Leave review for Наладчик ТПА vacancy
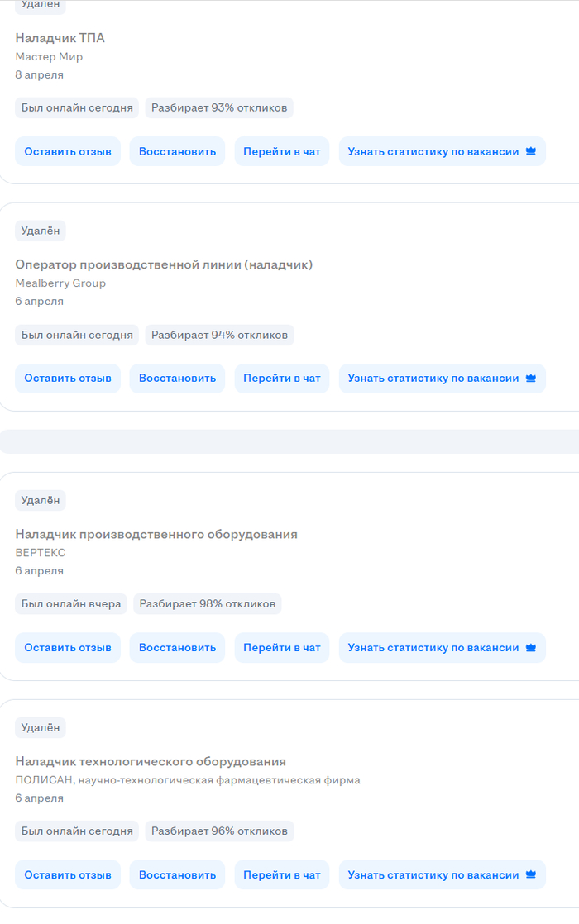 click(68, 151)
